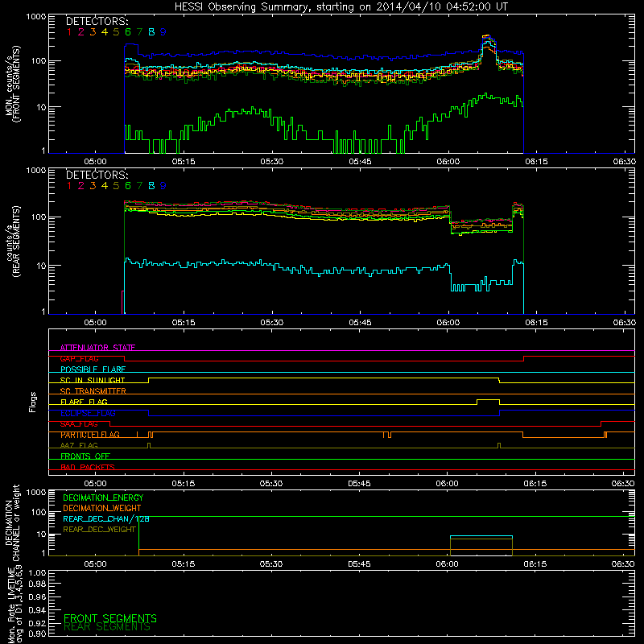Click 06:00 tick under rear segments plot
644x644 pixels.
point(448,323)
